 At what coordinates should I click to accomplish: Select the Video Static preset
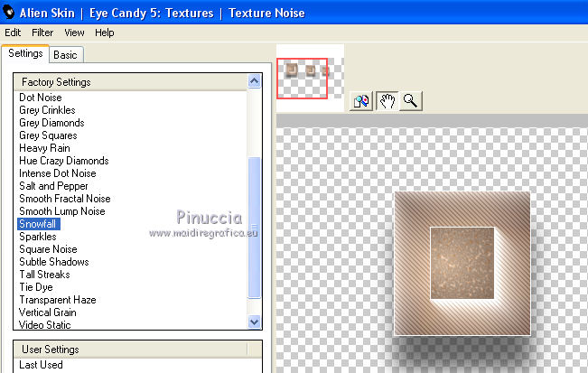click(45, 324)
